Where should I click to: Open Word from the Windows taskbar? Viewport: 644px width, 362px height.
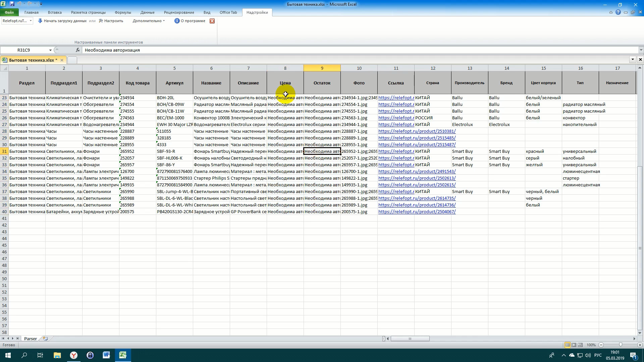106,355
